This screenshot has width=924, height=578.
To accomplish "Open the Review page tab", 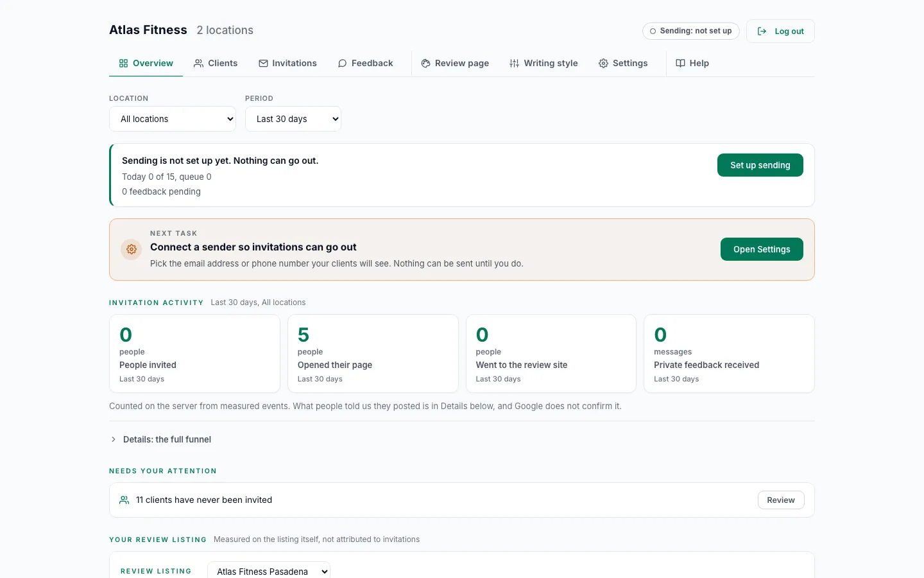I will click(x=455, y=64).
